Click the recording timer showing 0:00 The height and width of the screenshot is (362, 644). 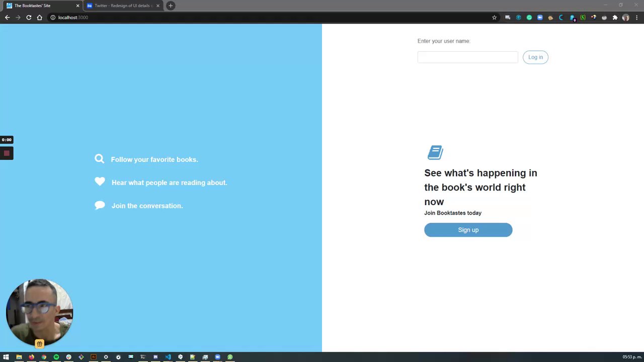tap(7, 140)
